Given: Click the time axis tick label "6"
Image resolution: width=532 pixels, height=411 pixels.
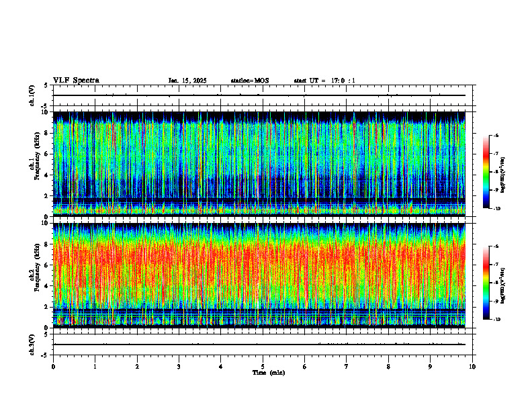Looking at the screenshot, I should coord(305,367).
